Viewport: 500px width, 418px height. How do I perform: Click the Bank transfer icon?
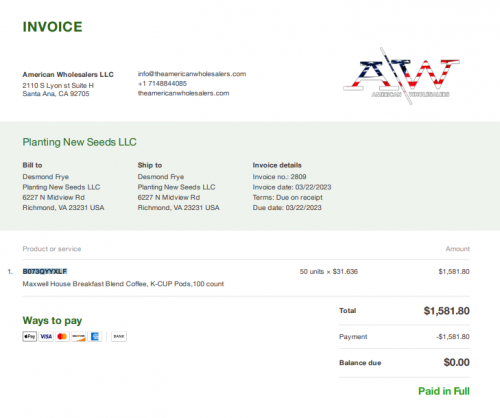119,336
